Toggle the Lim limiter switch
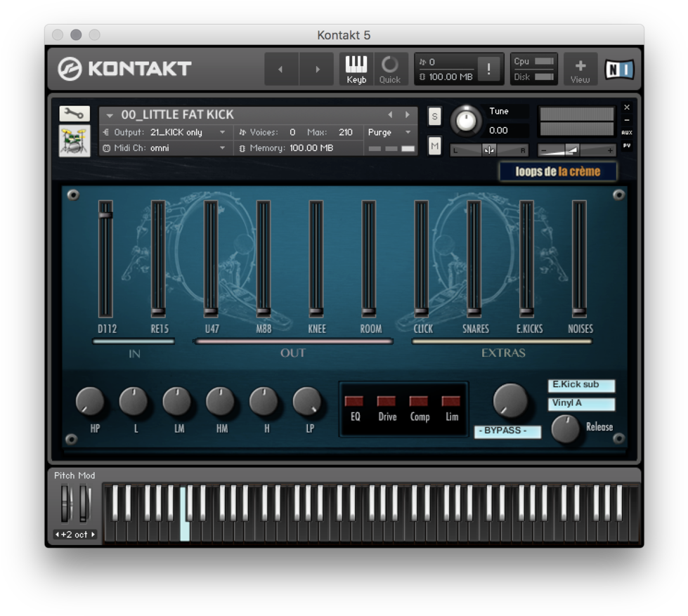The image size is (688, 616). pyautogui.click(x=450, y=401)
